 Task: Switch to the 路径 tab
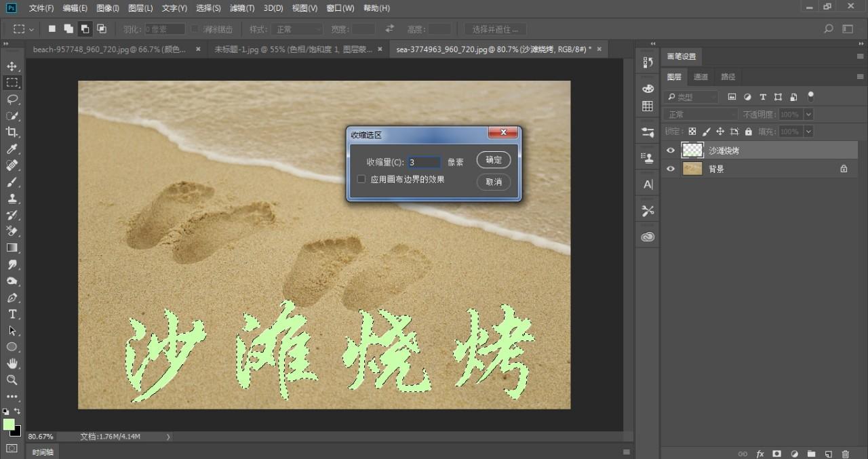728,77
